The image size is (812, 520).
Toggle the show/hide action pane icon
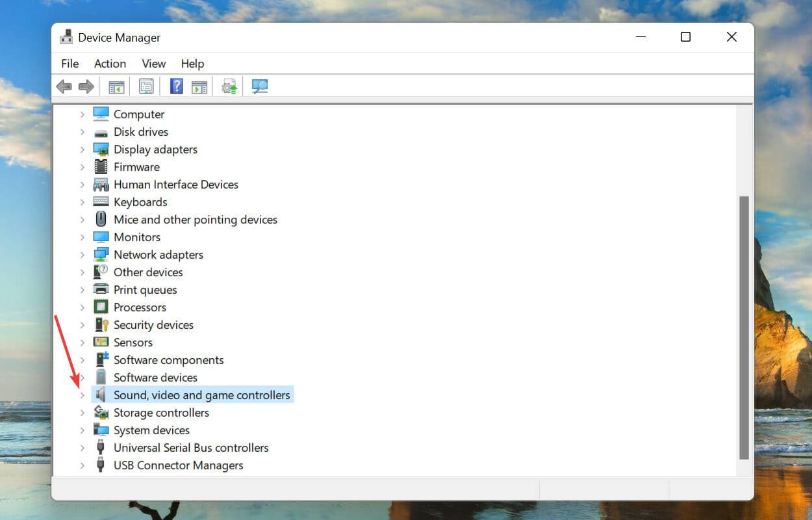coord(199,86)
